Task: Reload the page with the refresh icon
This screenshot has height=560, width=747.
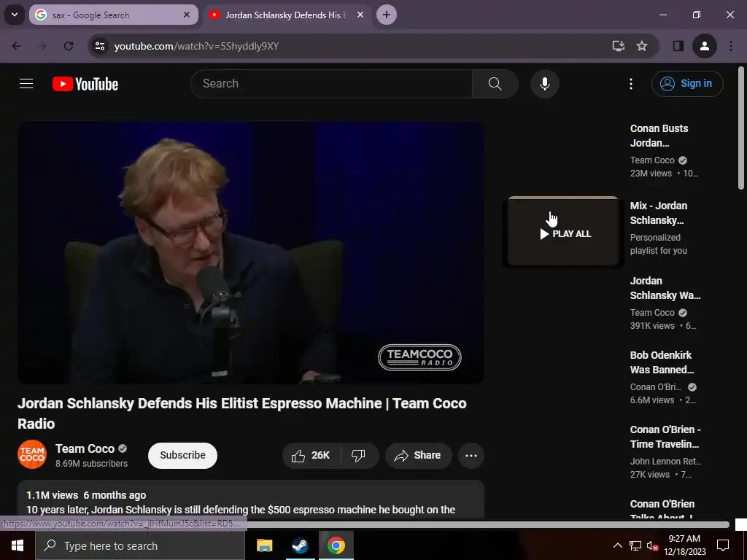Action: click(69, 46)
